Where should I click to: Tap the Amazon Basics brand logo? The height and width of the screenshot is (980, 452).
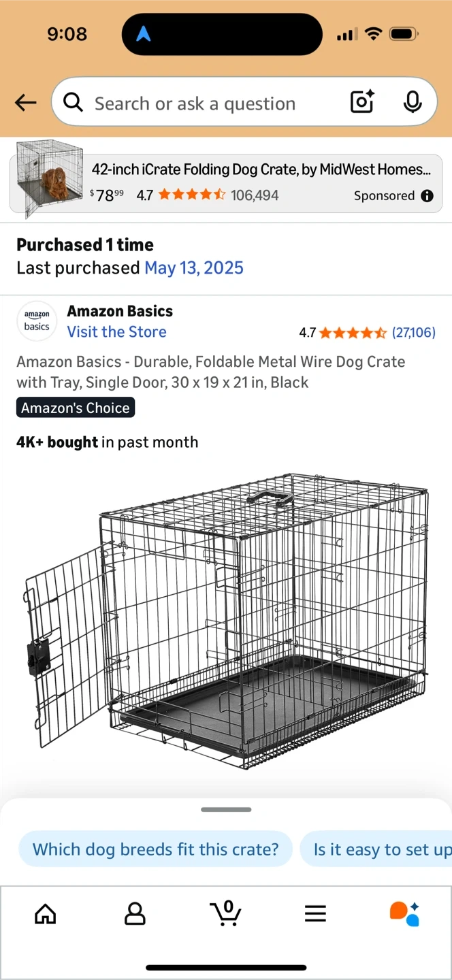click(37, 321)
